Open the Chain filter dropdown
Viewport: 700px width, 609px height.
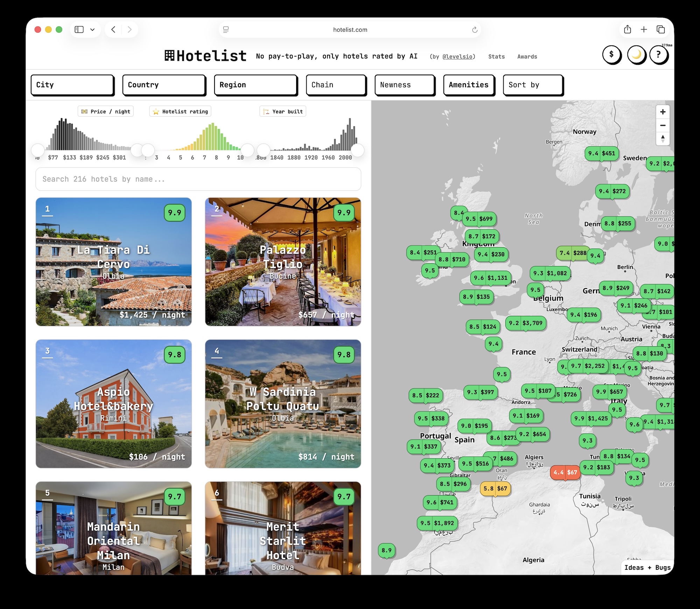click(x=336, y=85)
